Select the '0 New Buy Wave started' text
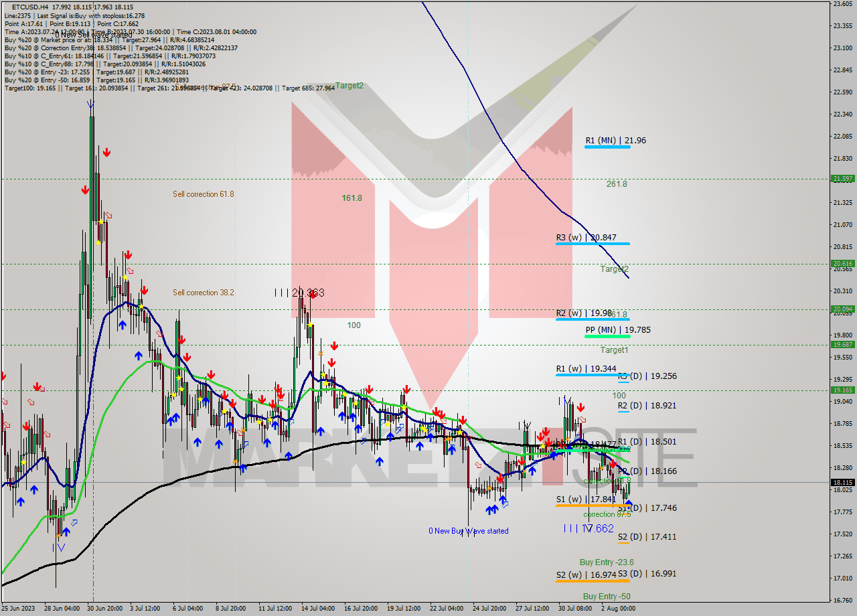857x616 pixels. tap(469, 531)
